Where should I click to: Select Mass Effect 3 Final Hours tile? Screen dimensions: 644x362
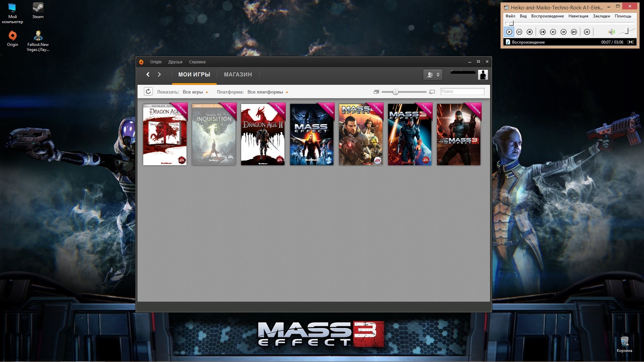(x=459, y=134)
